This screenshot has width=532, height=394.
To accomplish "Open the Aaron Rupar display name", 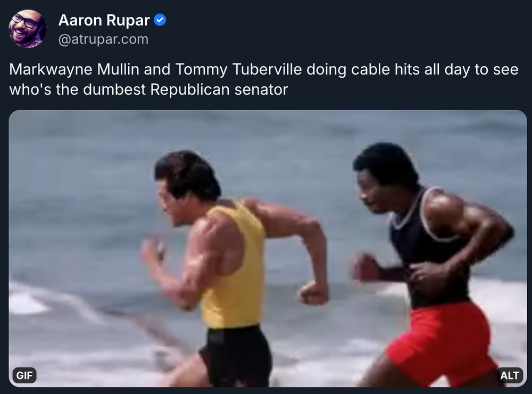I will [x=104, y=20].
